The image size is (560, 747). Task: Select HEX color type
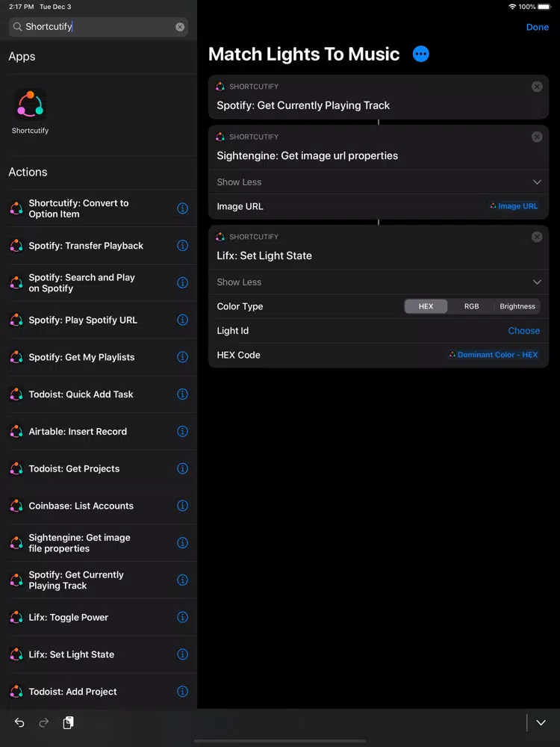click(x=426, y=306)
